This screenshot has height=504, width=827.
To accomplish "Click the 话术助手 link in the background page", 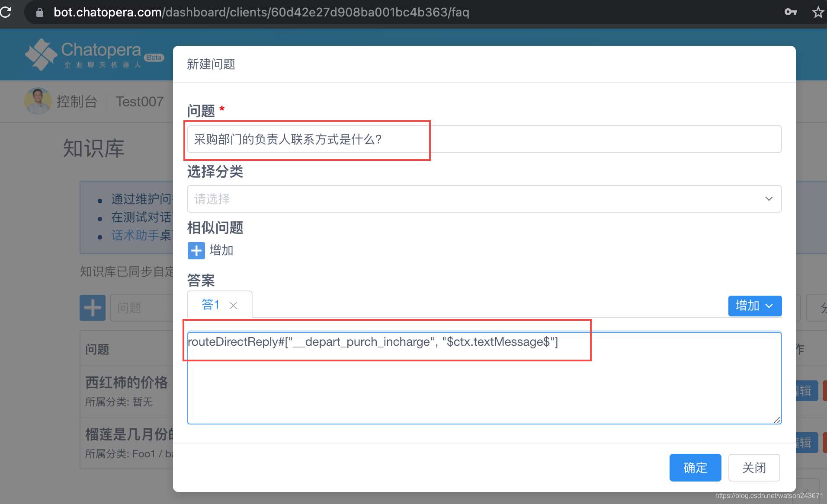I will [135, 235].
